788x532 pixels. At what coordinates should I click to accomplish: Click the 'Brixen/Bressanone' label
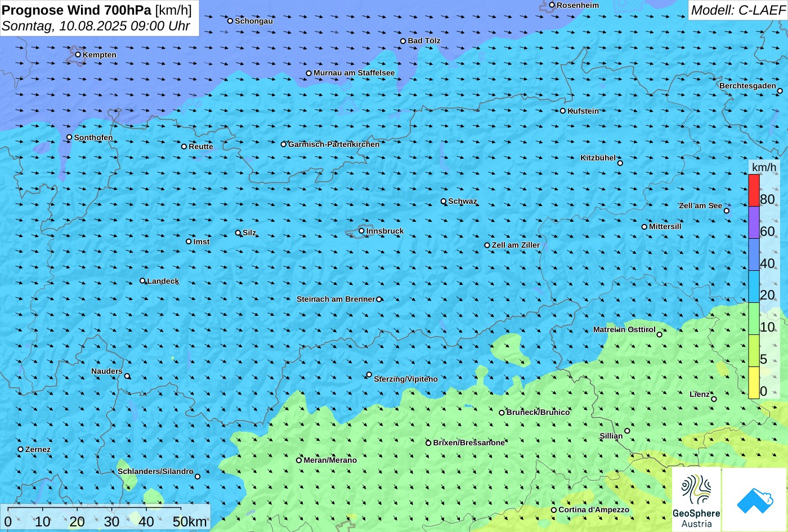click(x=469, y=442)
